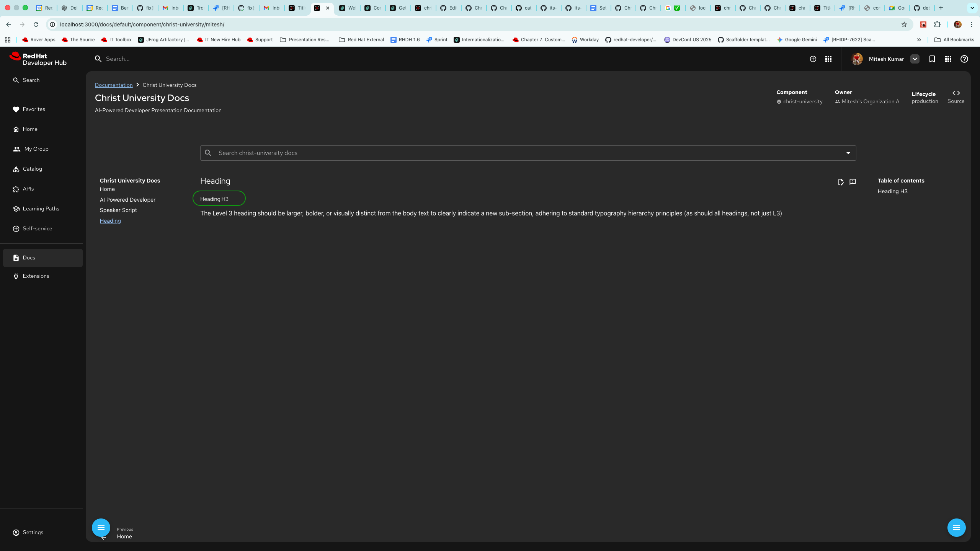The width and height of the screenshot is (980, 551).
Task: Click the Source code icon
Action: point(956,93)
